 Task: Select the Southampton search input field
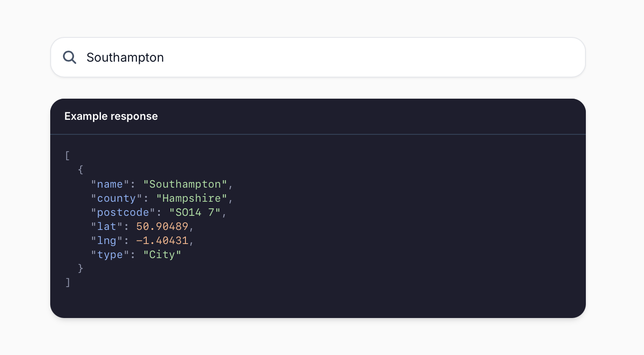(x=308, y=57)
